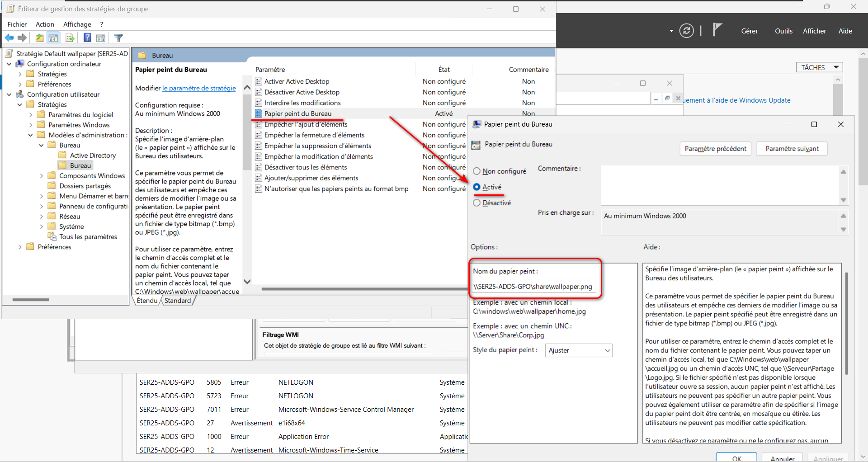The image size is (868, 462).
Task: Select the 'Activé' radio button
Action: pos(476,187)
